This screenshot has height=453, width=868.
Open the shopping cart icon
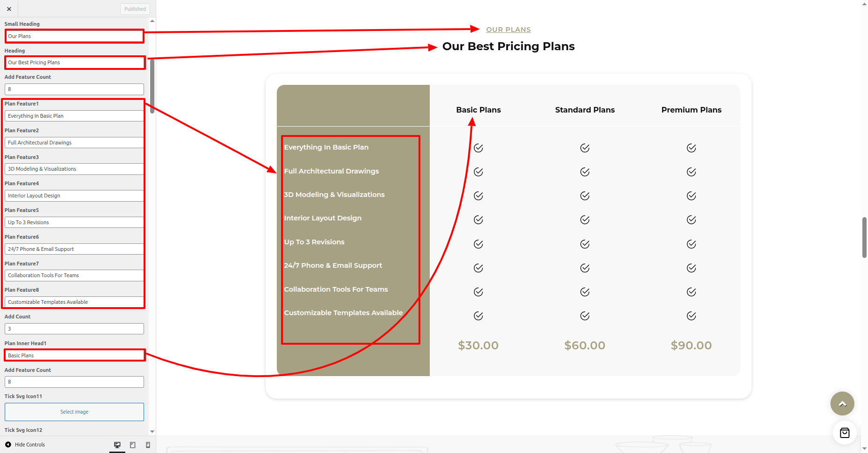click(x=845, y=433)
